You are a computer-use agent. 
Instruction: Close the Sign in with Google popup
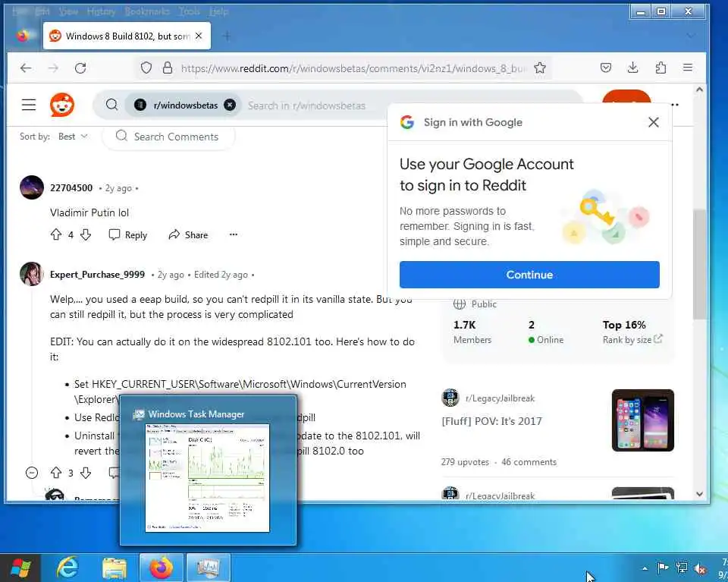tap(653, 122)
